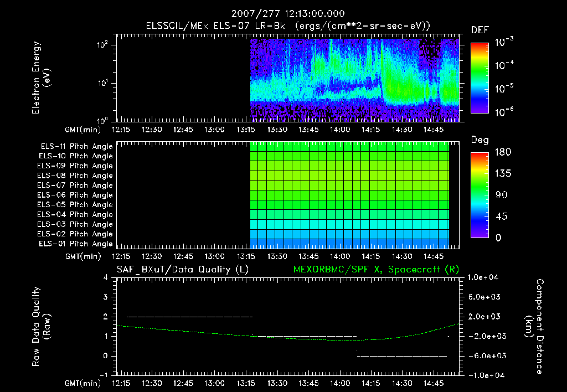Screen dimensions: 567x392
Task: Click the DEF legend title
Action: 480,30
